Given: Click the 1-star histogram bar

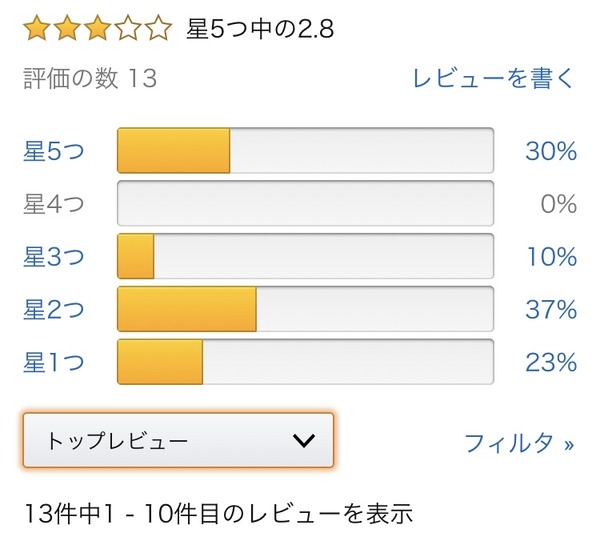Looking at the screenshot, I should [305, 362].
